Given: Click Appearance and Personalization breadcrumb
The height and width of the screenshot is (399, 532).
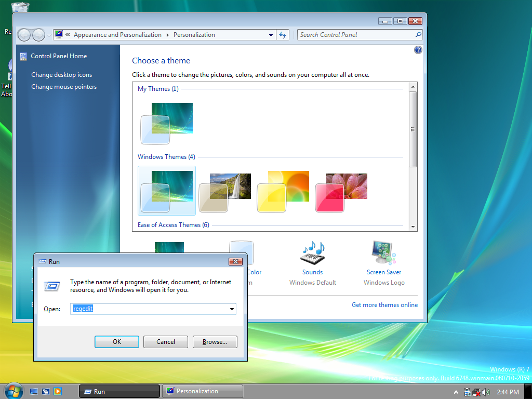Looking at the screenshot, I should click(x=117, y=35).
